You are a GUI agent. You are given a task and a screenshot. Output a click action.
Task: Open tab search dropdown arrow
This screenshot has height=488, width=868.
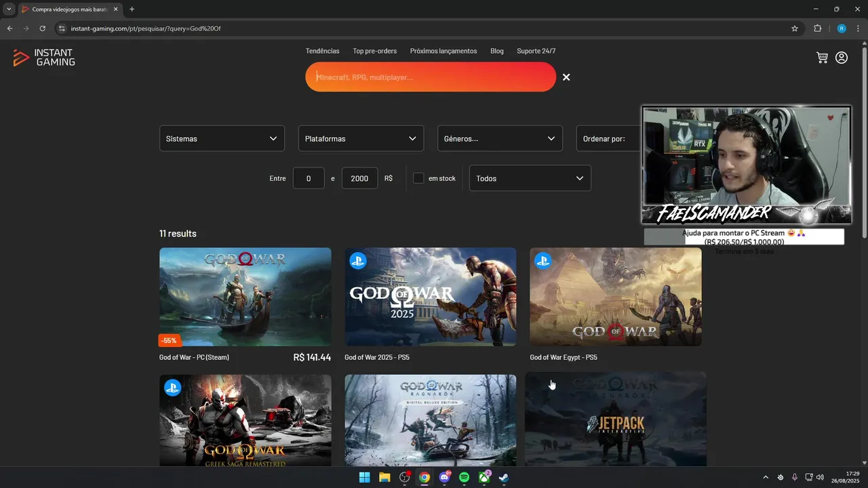9,9
